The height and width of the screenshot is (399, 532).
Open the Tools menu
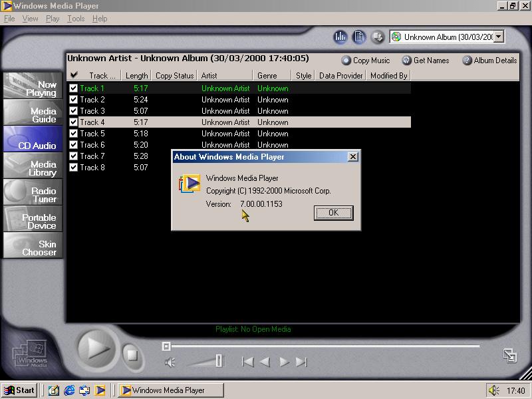(x=76, y=19)
